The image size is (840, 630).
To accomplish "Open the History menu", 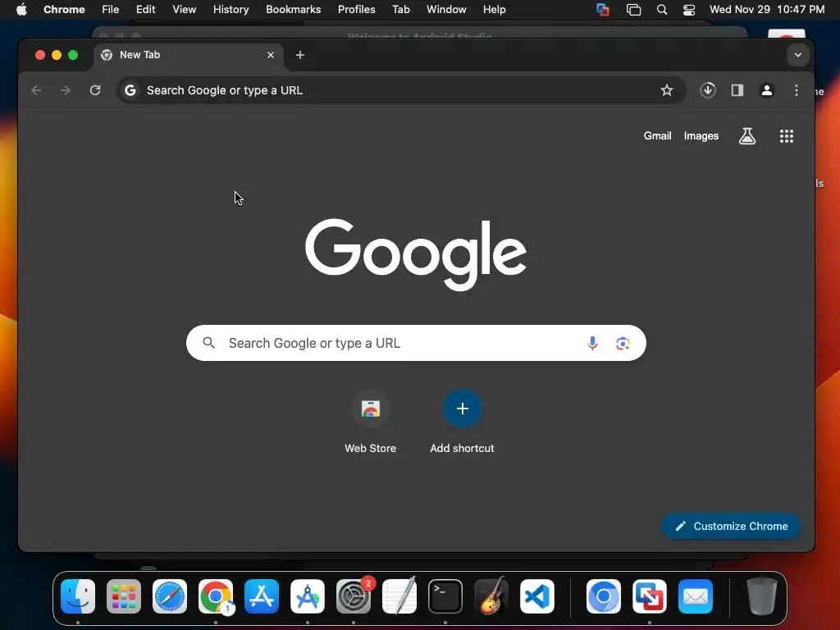I will [x=231, y=9].
